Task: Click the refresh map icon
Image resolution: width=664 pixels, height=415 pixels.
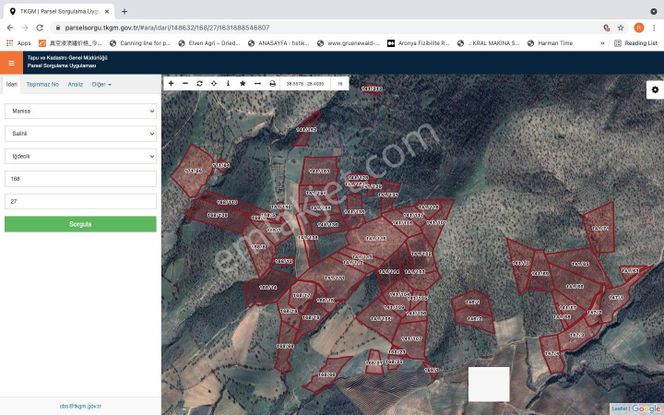Action: tap(199, 84)
